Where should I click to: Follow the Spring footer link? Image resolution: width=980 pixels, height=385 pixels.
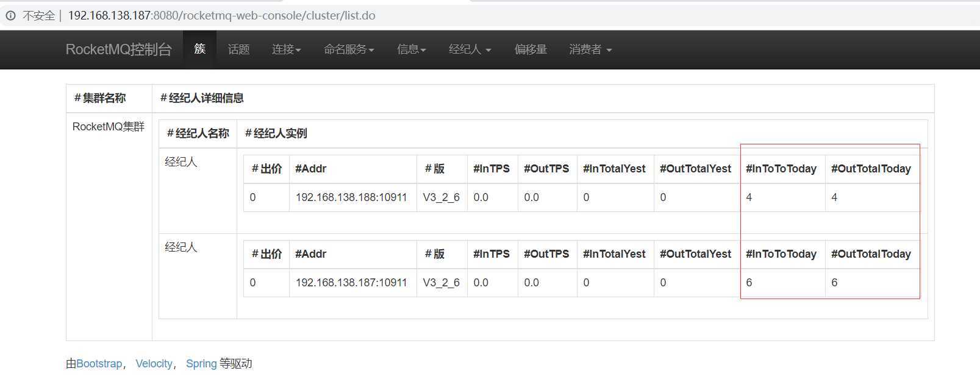[201, 364]
